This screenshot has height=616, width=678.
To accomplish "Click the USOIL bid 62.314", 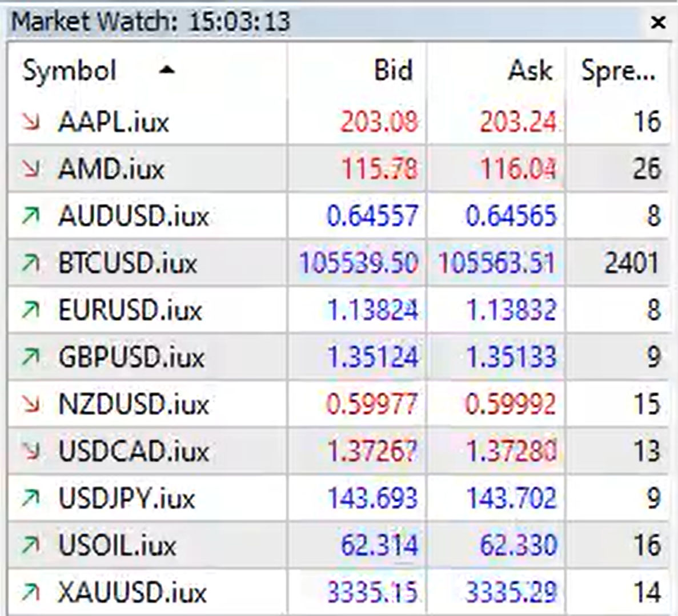I will 380,546.
